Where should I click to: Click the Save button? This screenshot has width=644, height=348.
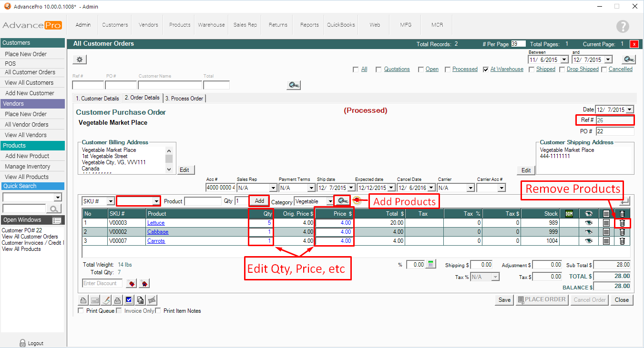(504, 300)
